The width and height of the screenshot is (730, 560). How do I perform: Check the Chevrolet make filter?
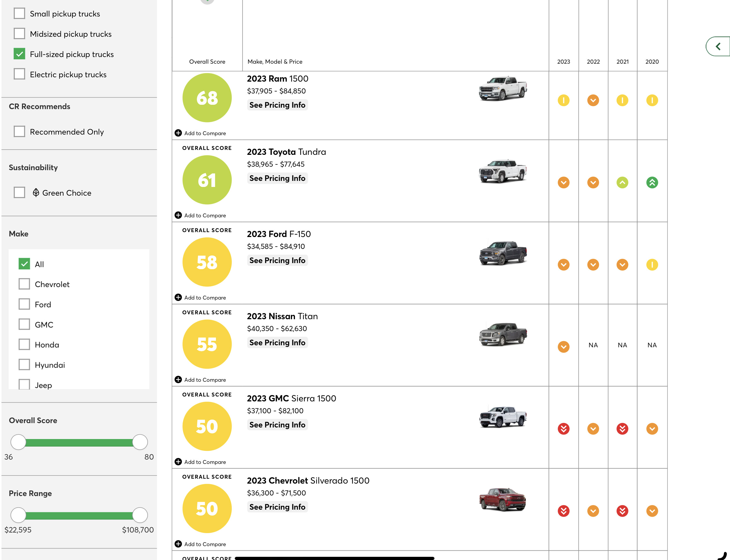click(x=24, y=284)
